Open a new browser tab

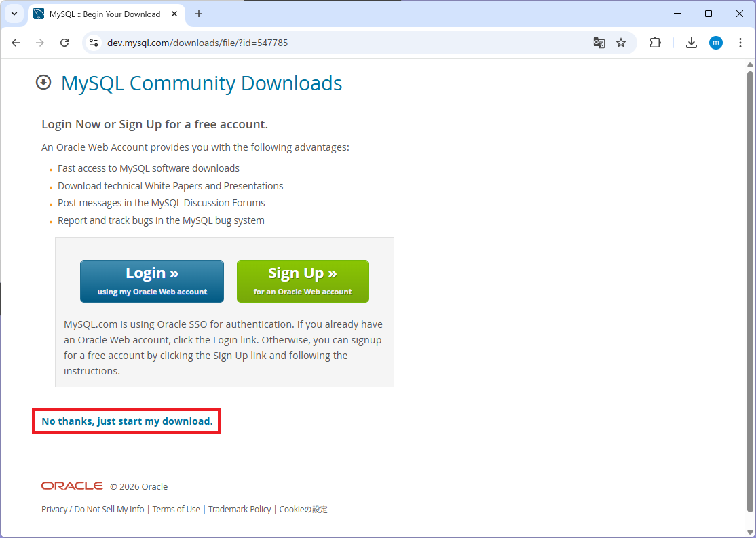pos(197,14)
